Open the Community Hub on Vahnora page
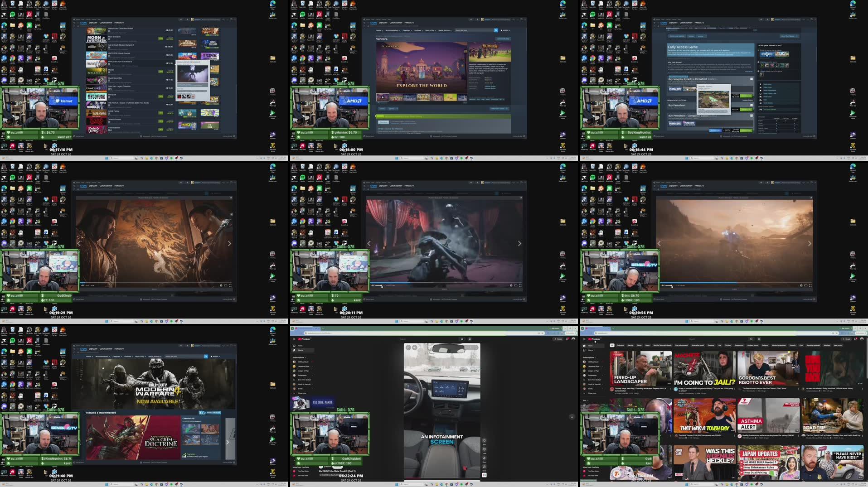This screenshot has width=868, height=487. (503, 39)
